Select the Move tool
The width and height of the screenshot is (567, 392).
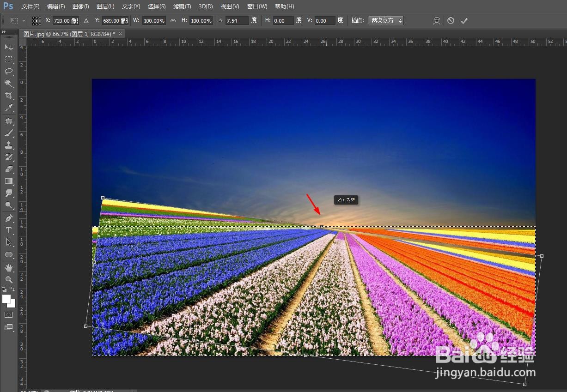9,47
